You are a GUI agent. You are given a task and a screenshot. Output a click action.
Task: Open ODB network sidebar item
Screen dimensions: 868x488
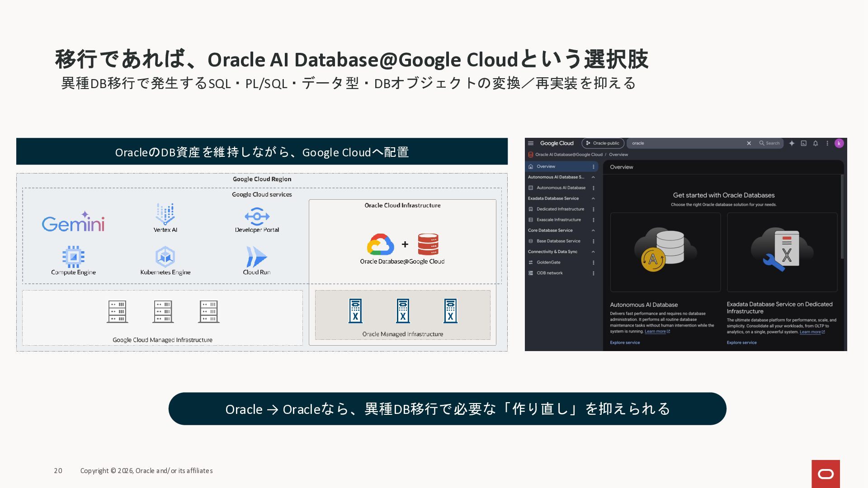(550, 273)
